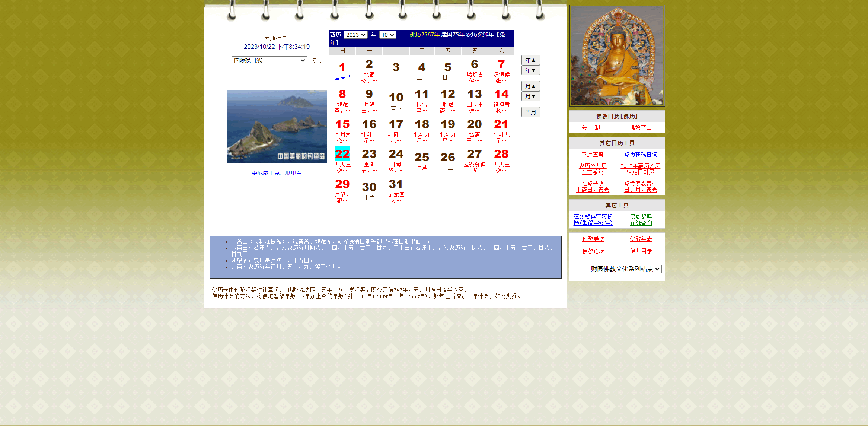
Task: Click the 当月 current month button
Action: coord(530,112)
